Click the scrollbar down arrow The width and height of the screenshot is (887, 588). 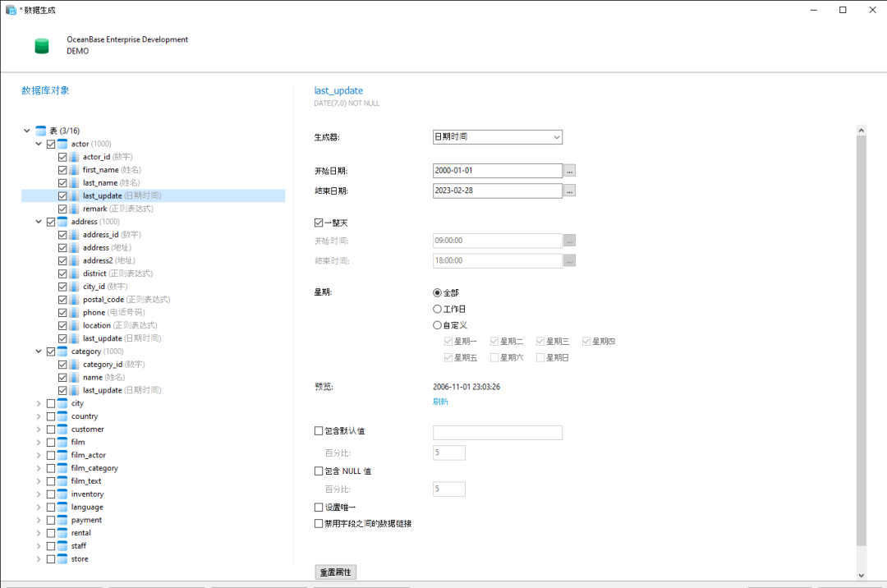(861, 575)
